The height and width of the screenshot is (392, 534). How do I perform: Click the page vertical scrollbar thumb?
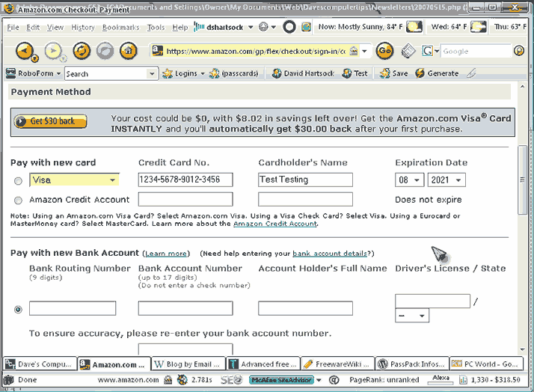pos(522,180)
